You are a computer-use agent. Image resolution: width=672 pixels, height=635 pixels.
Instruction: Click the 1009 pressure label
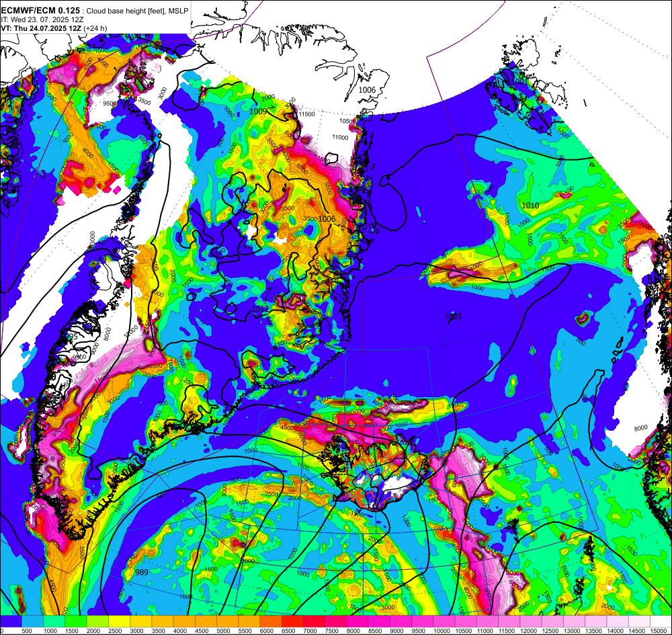(x=259, y=112)
